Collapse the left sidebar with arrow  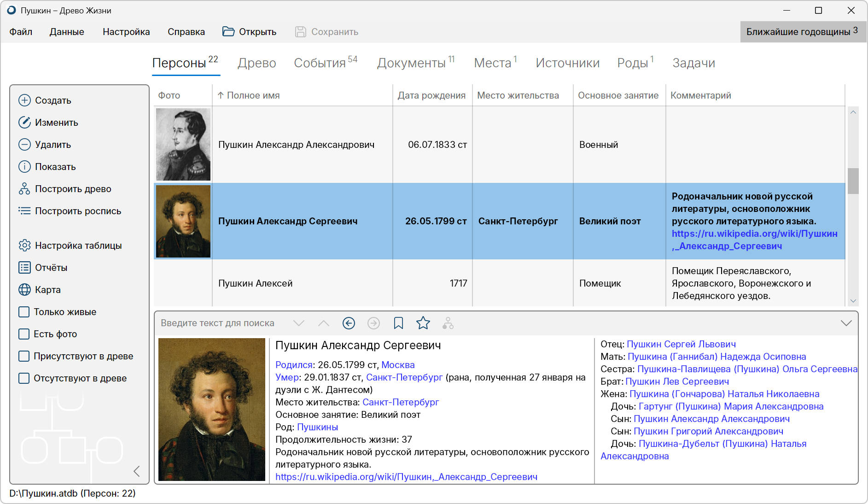click(x=136, y=471)
